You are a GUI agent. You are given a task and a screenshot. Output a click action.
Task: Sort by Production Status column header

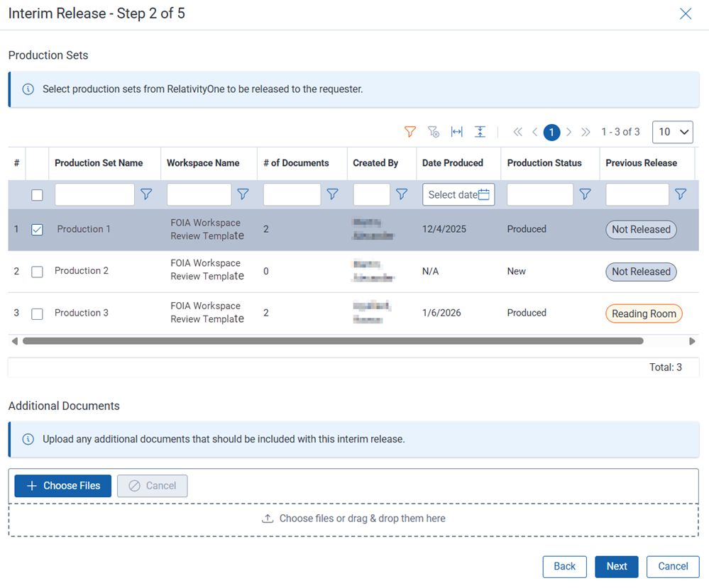pyautogui.click(x=544, y=162)
